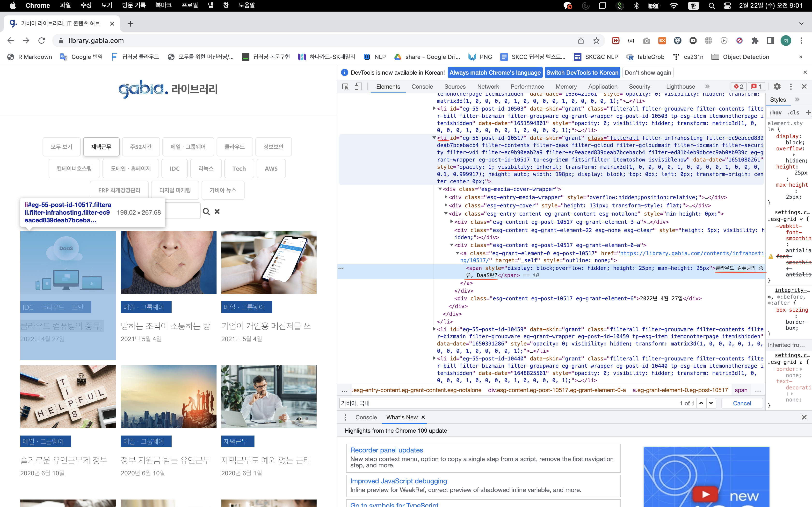Open DevTools settings gear
The width and height of the screenshot is (812, 507).
pos(777,86)
